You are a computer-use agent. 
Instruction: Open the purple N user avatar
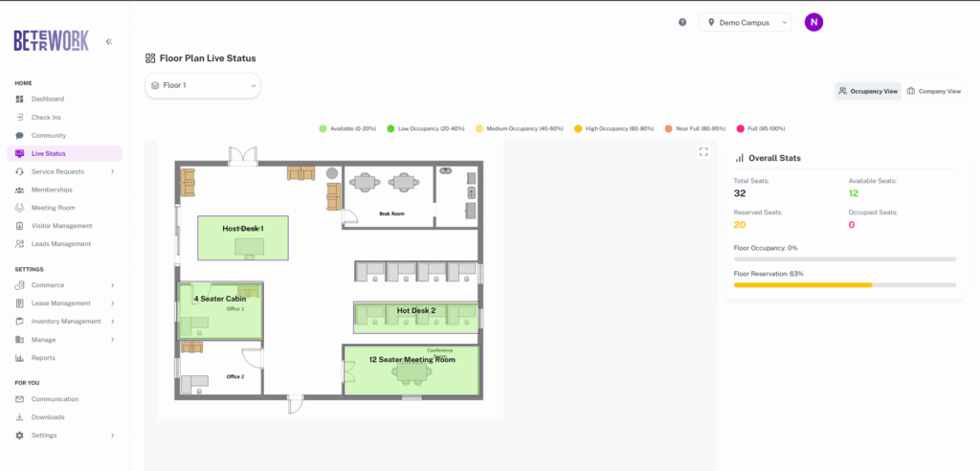(x=813, y=22)
